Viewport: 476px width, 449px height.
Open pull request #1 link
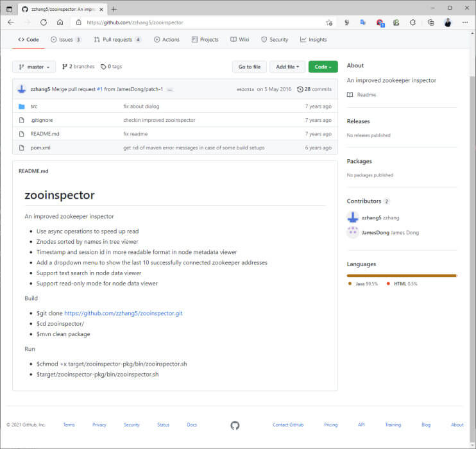tap(99, 89)
